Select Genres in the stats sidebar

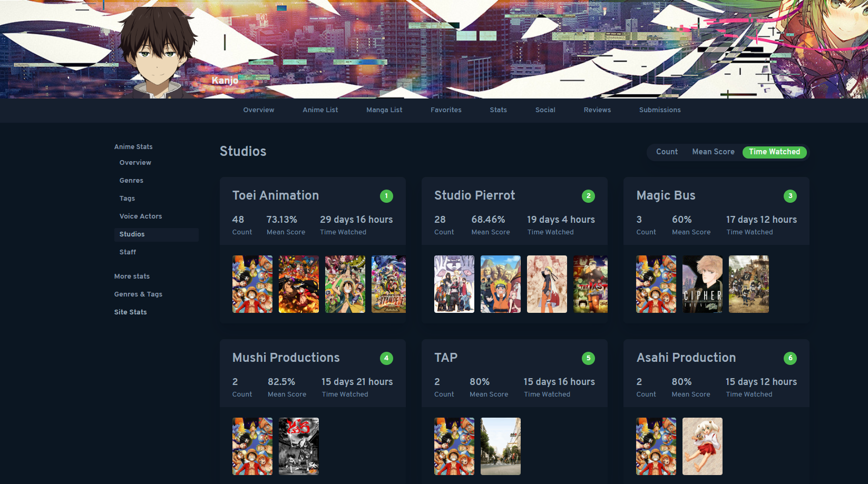tap(131, 181)
